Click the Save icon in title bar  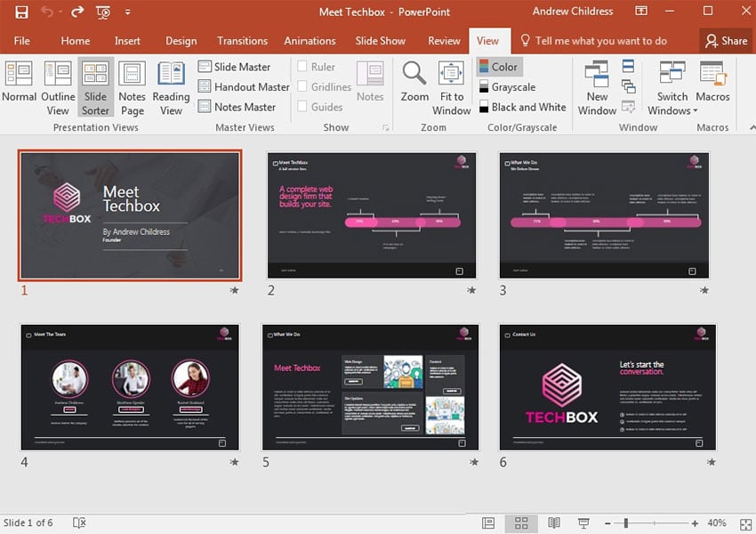pos(21,12)
